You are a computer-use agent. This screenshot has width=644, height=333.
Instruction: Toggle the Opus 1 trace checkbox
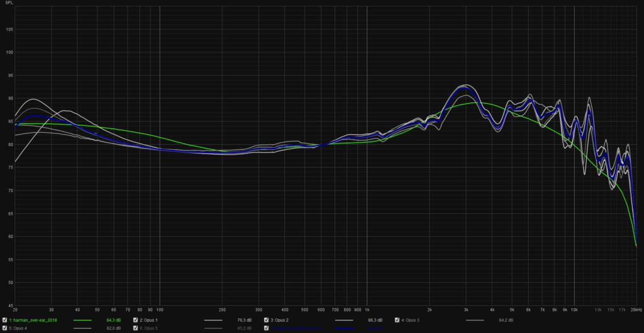click(136, 320)
